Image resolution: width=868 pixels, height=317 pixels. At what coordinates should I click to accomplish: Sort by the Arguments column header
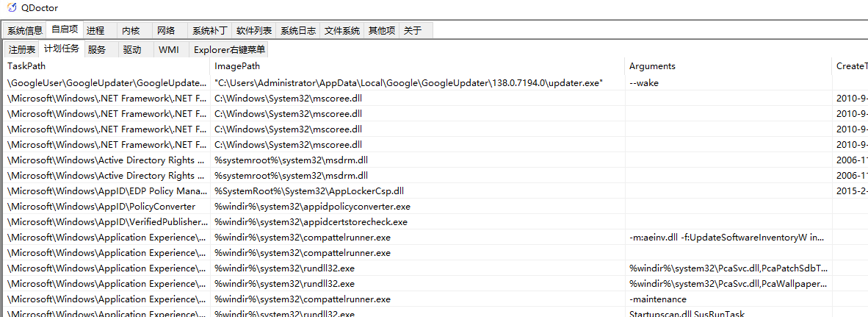tap(728, 66)
